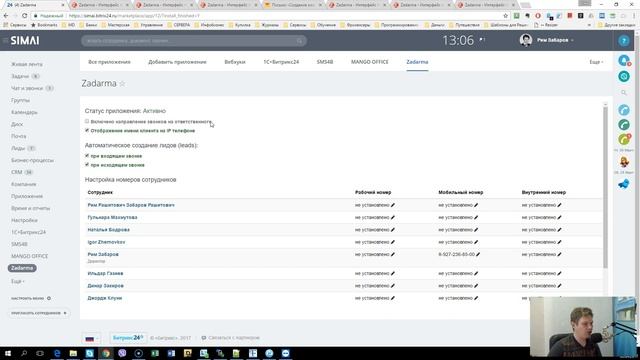
Task: Click the Битрикс24 footer logo link
Action: tap(127, 338)
